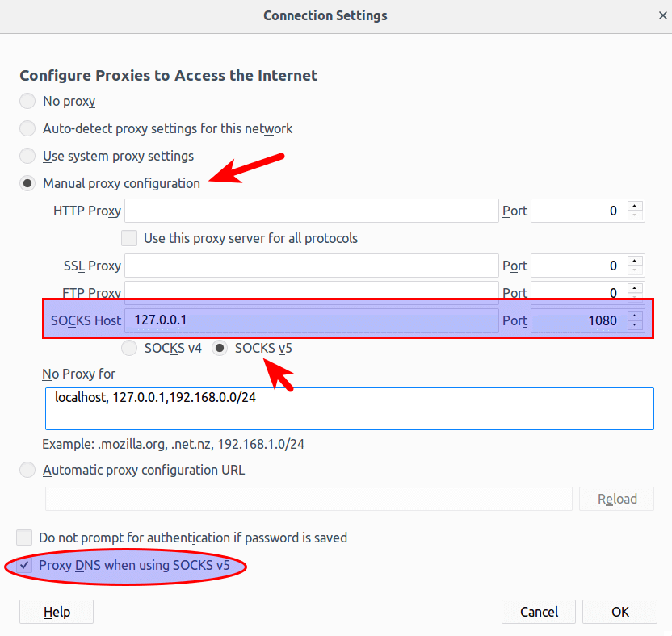Click the SOCKS Host address field

click(x=312, y=320)
